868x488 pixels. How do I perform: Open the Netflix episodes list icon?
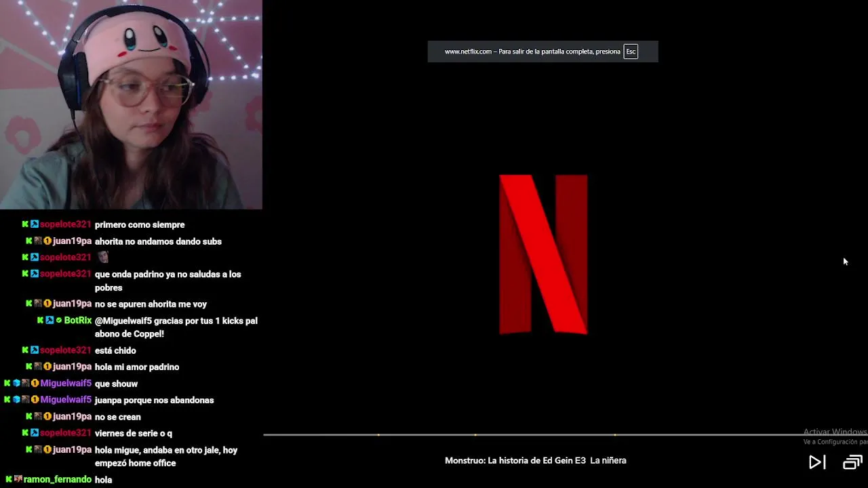pos(852,462)
